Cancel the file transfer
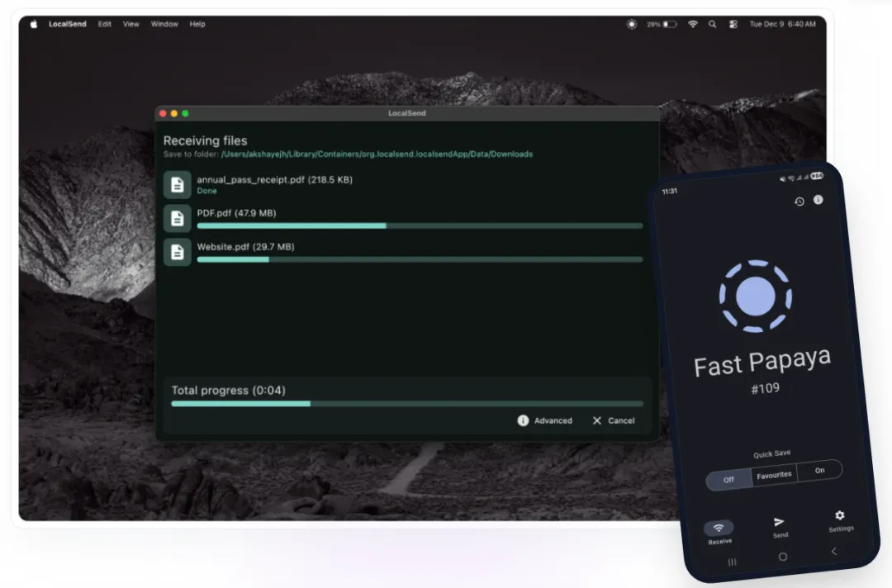The image size is (892, 588). pyautogui.click(x=613, y=420)
